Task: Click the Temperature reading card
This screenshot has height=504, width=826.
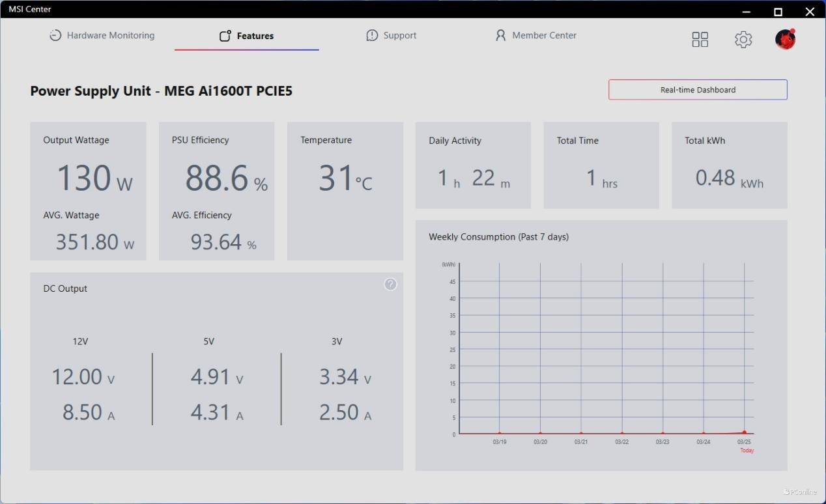Action: coord(345,191)
